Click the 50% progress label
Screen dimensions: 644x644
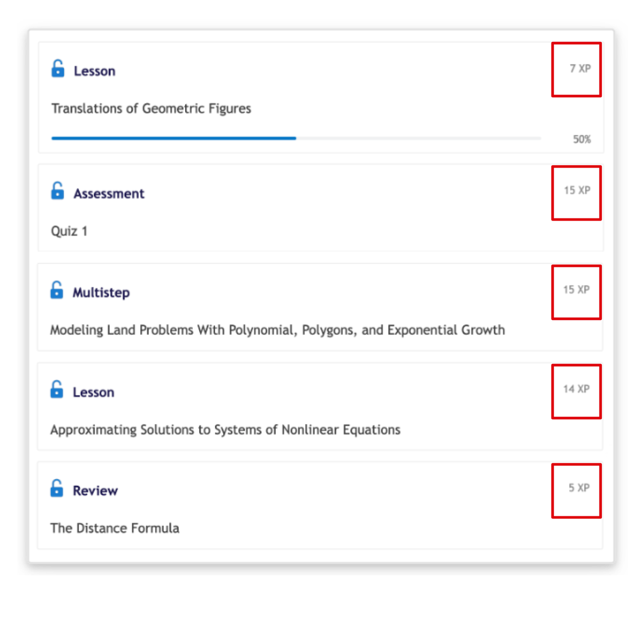(582, 139)
